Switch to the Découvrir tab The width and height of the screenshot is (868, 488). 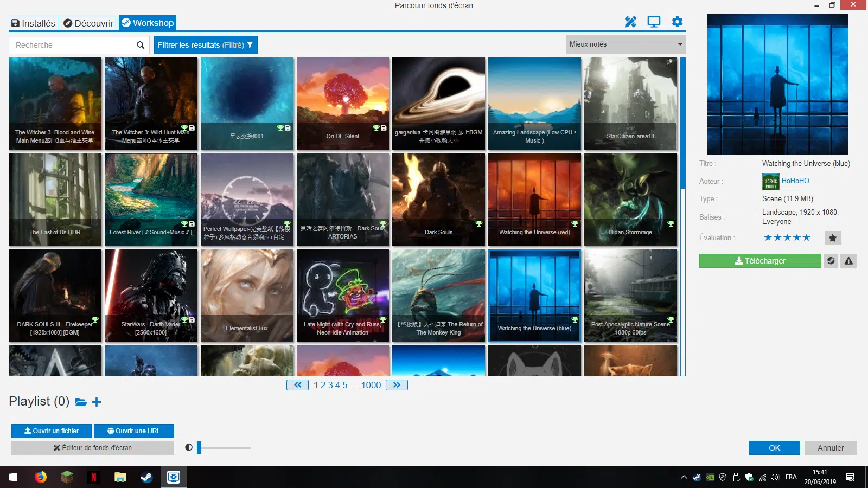88,23
